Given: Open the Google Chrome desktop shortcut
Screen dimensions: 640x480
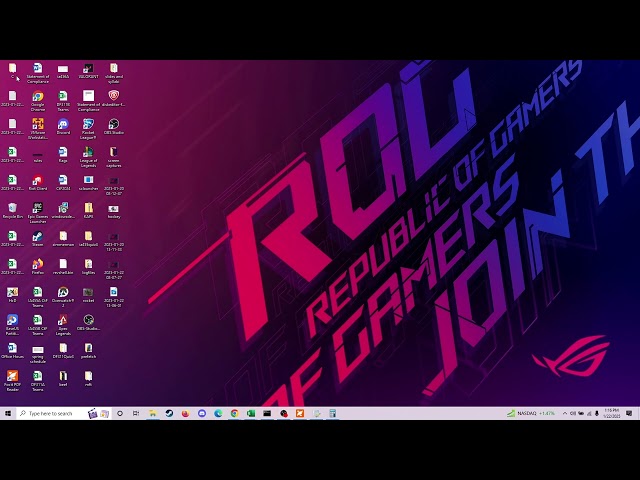Looking at the screenshot, I should 38,100.
